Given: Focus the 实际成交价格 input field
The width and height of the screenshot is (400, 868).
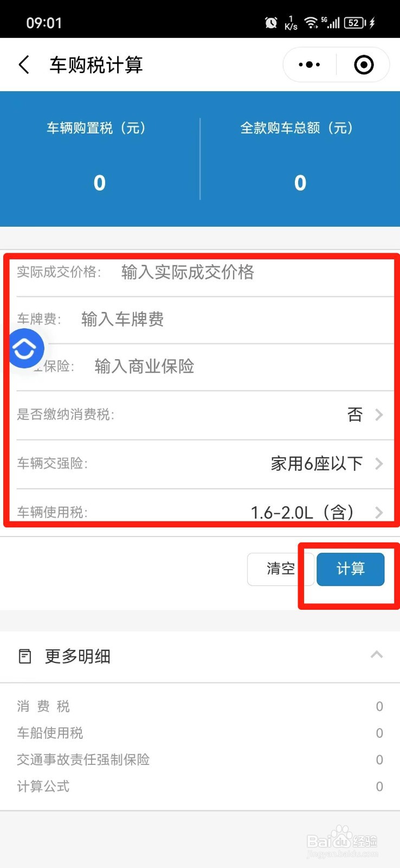Looking at the screenshot, I should (200, 272).
